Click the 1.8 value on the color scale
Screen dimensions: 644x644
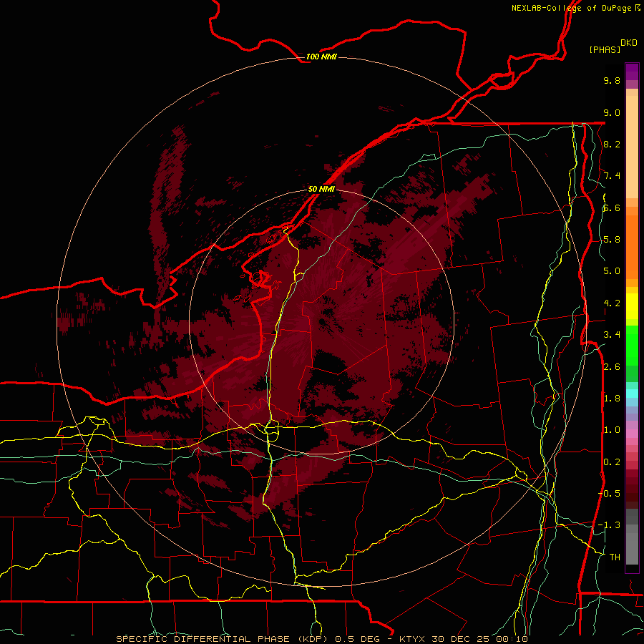[x=612, y=399]
